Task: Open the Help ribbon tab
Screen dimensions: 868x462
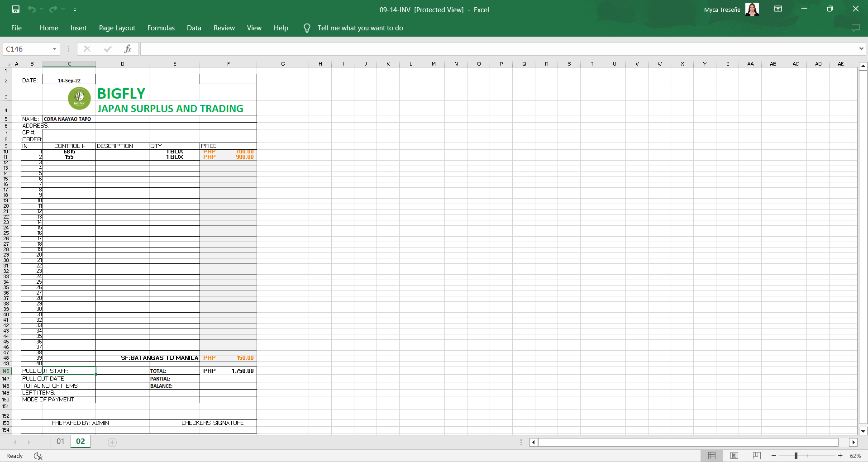Action: click(x=281, y=28)
